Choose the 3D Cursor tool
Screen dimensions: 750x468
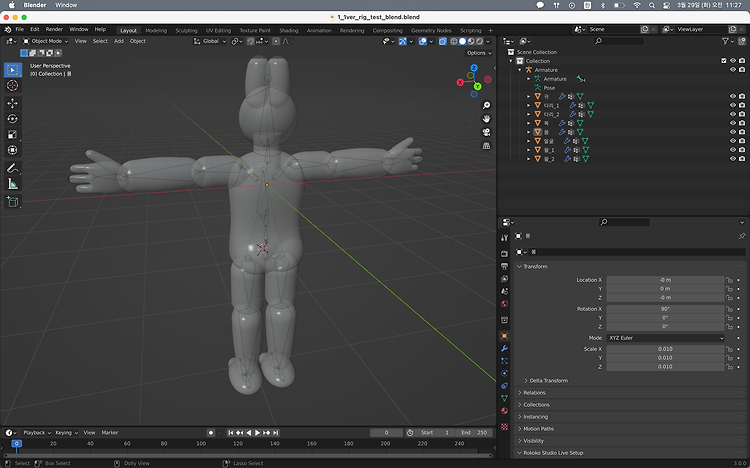13,86
